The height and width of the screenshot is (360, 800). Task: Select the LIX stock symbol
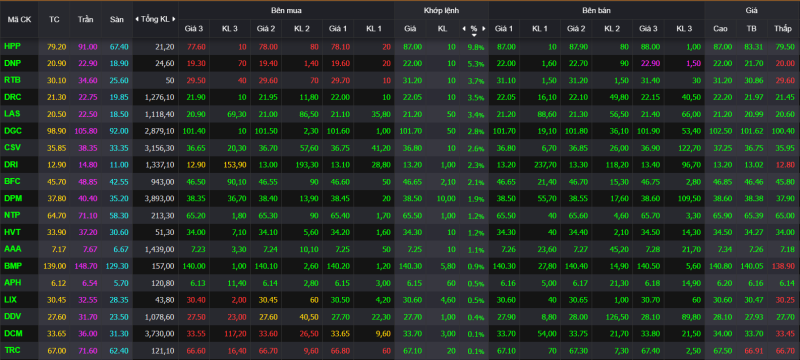(x=11, y=300)
